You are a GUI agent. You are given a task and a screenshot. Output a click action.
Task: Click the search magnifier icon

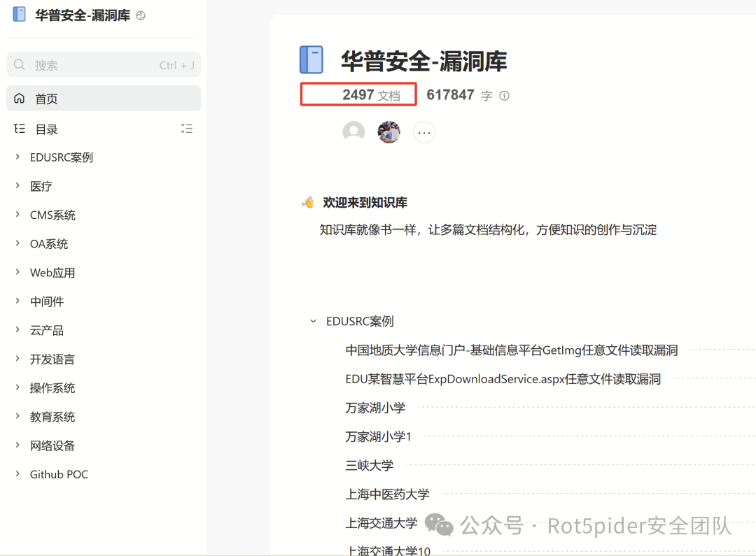(20, 64)
